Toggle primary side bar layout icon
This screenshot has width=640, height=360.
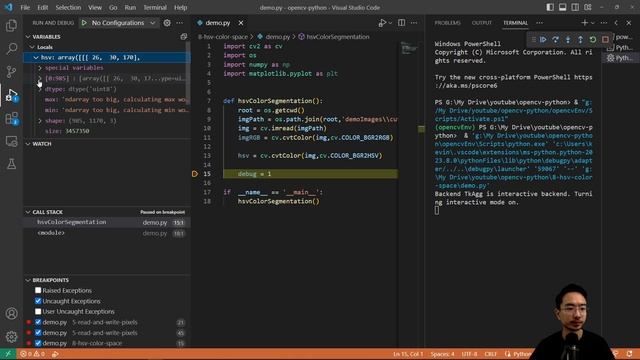550,7
